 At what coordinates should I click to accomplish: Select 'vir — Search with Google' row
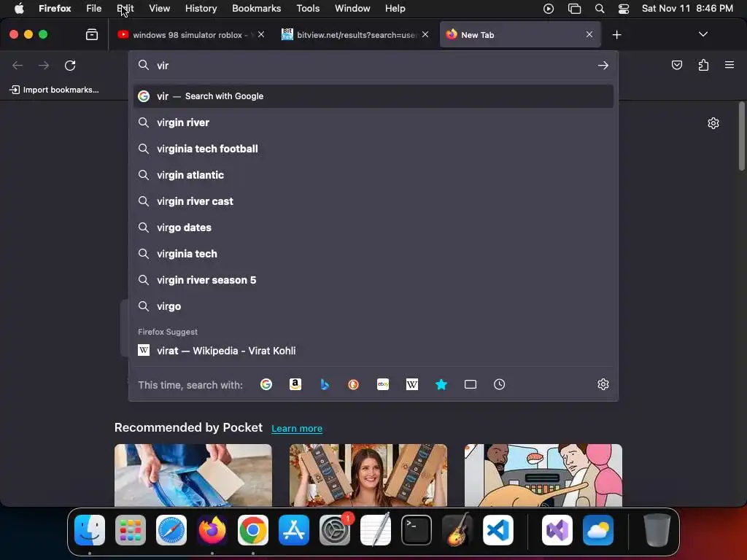pyautogui.click(x=373, y=96)
